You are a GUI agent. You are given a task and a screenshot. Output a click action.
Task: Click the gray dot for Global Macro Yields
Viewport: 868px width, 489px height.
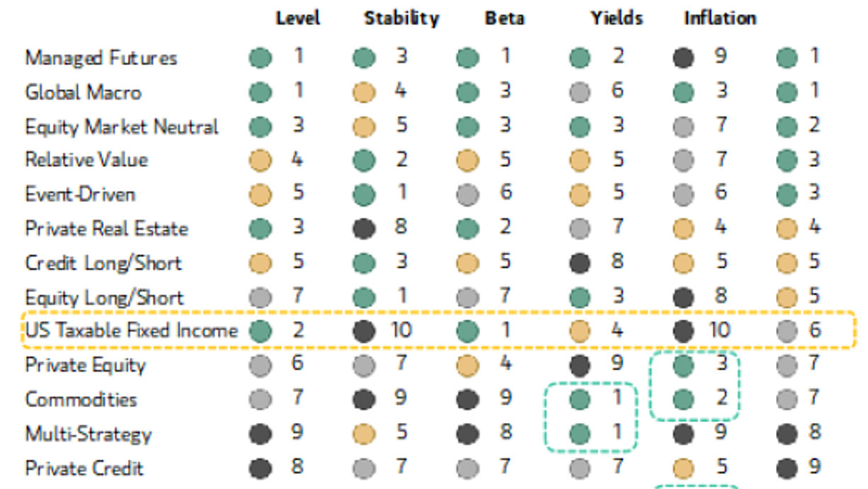tap(581, 92)
